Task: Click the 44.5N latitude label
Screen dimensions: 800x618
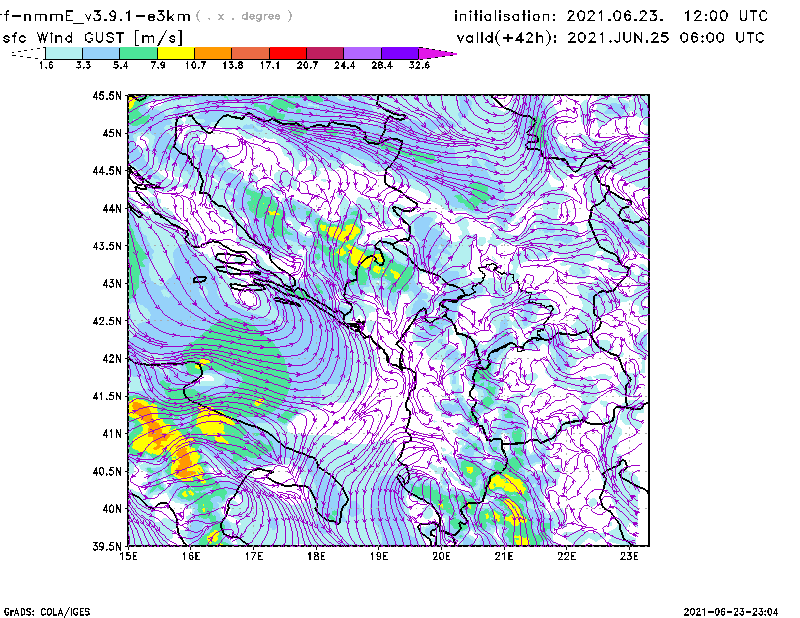Action: [x=107, y=170]
